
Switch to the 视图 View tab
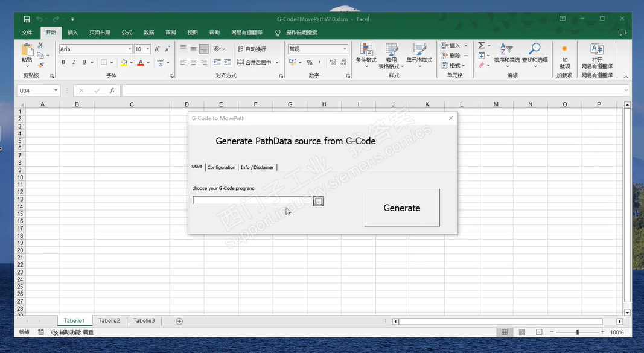[192, 33]
